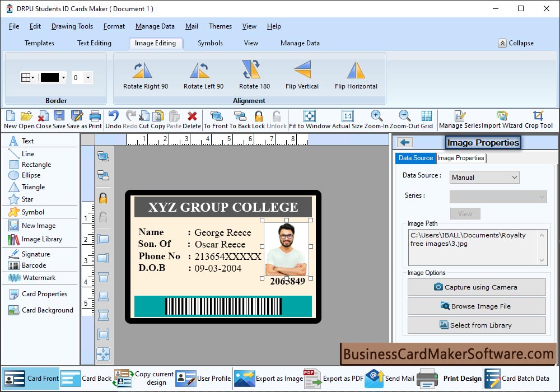Open the Manage Data menu
Screen dimensions: 560x392
point(155,26)
